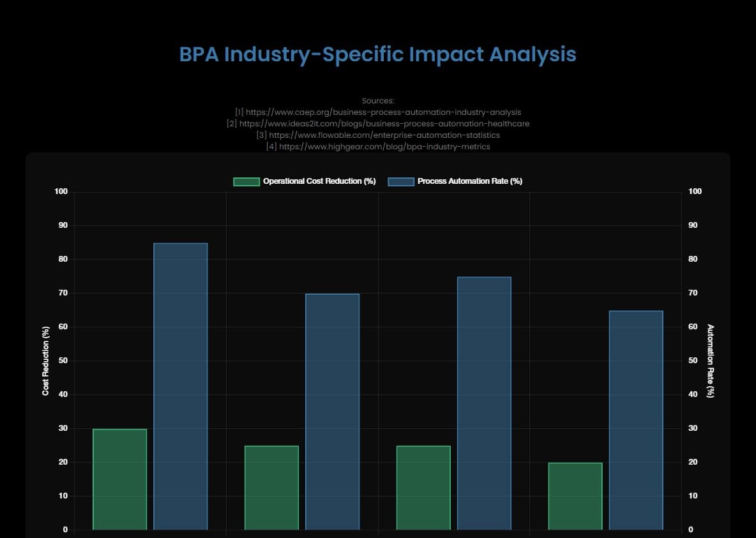Screen dimensions: 756x538
Task: Click the green swatch in the legend
Action: pyautogui.click(x=248, y=181)
